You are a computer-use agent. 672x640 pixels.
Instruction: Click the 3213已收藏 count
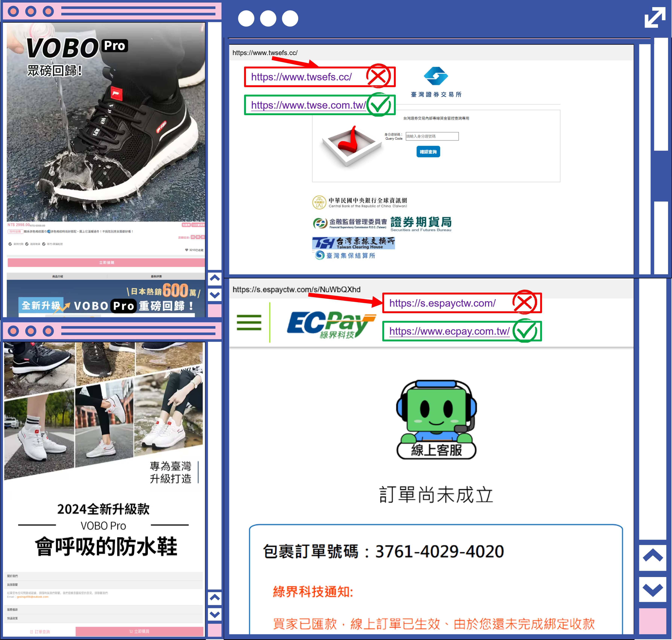196,250
